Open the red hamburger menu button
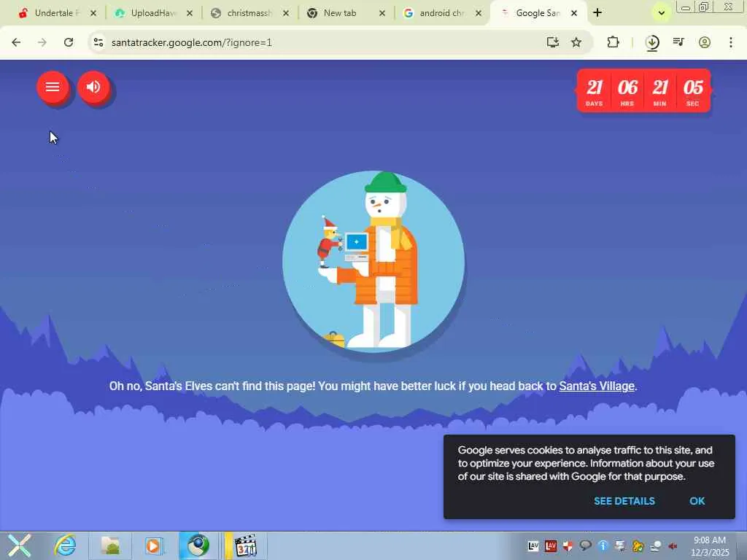This screenshot has height=560, width=747. 53,87
